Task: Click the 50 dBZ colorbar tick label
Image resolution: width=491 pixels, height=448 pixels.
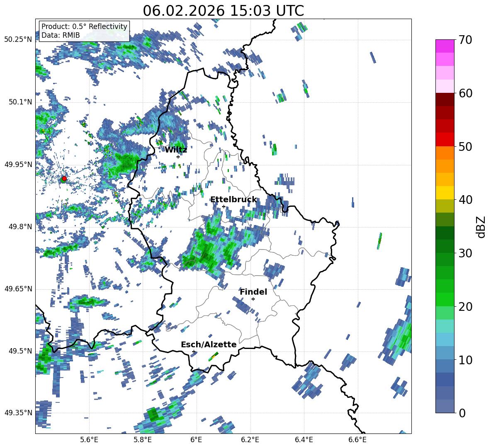Action: (x=465, y=147)
